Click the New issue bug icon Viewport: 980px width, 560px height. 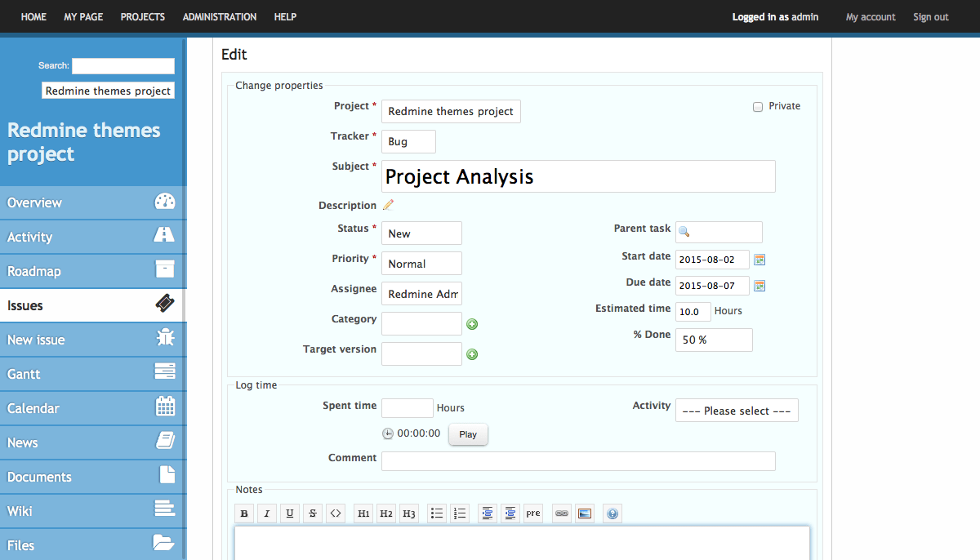(165, 338)
